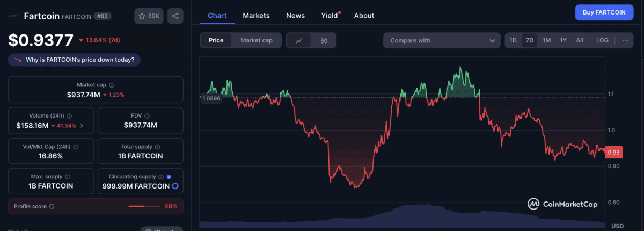Switch to line chart view icon
This screenshot has width=644, height=231.
[299, 40]
